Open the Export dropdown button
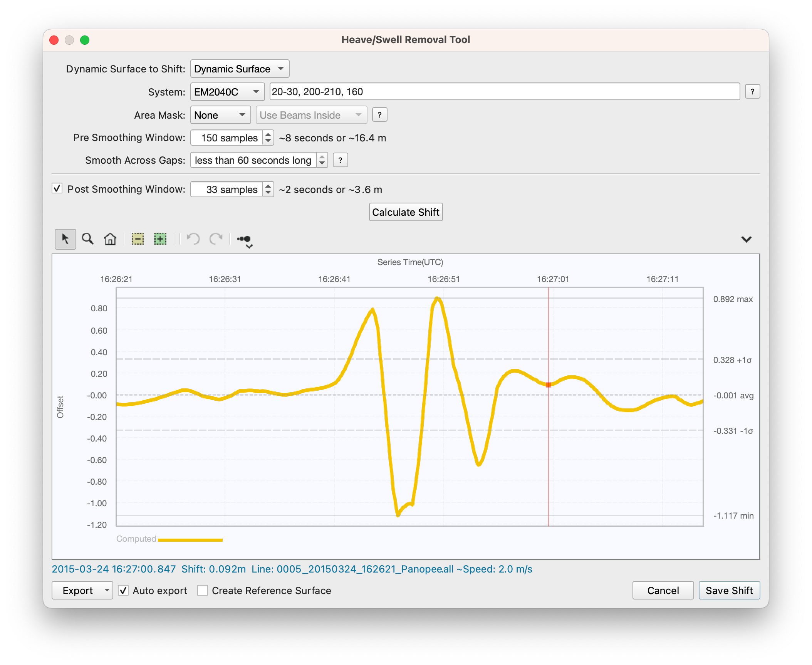This screenshot has height=665, width=812. pyautogui.click(x=107, y=590)
